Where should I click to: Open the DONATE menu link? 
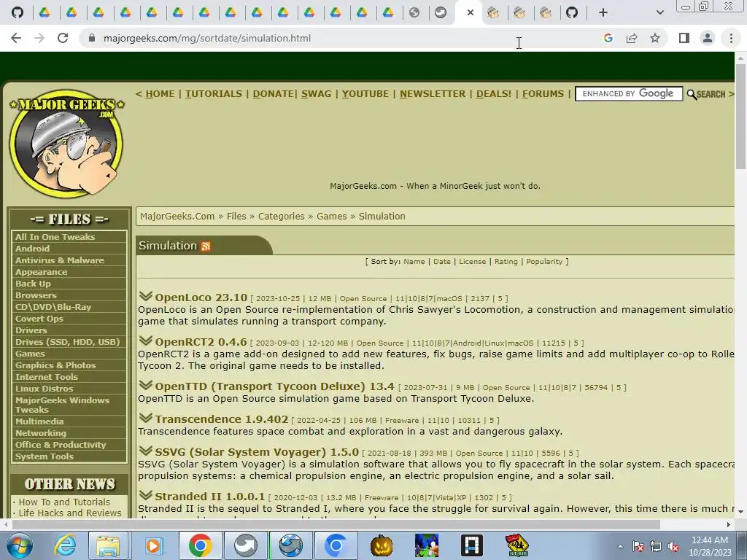tap(273, 94)
